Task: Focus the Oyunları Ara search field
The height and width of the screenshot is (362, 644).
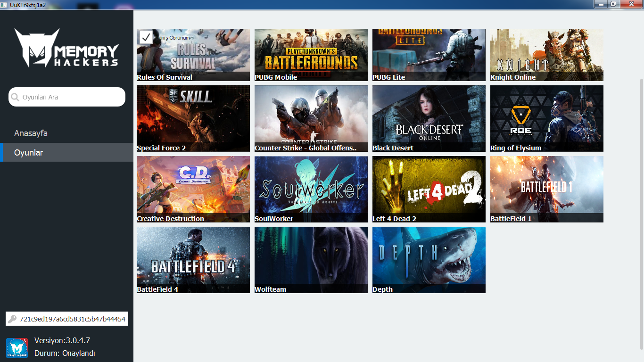Action: coord(67,97)
